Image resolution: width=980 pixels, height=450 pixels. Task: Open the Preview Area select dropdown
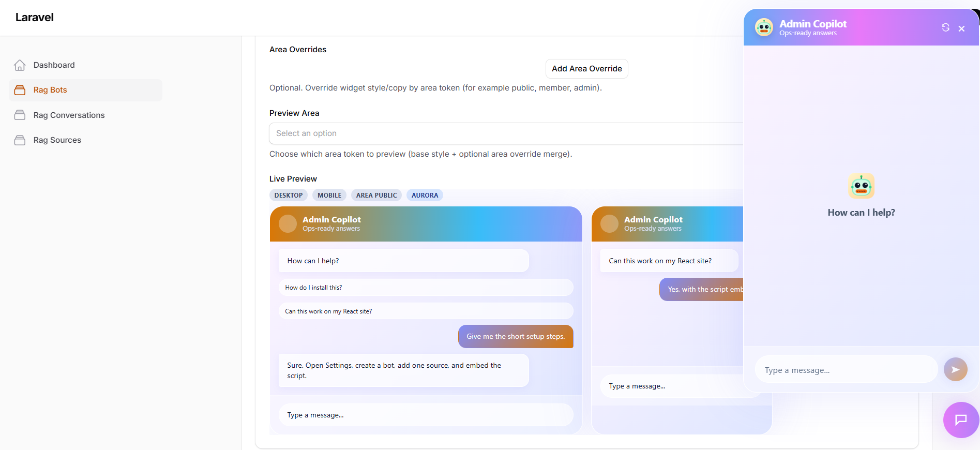[506, 133]
